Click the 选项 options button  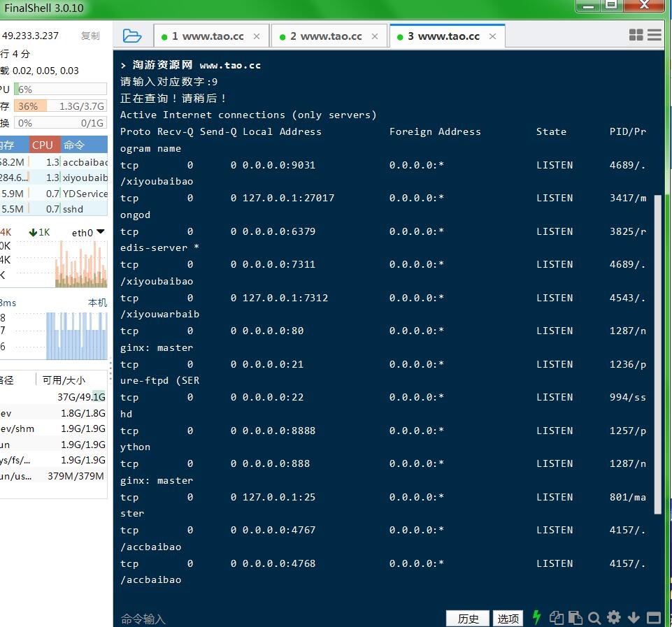tap(508, 619)
